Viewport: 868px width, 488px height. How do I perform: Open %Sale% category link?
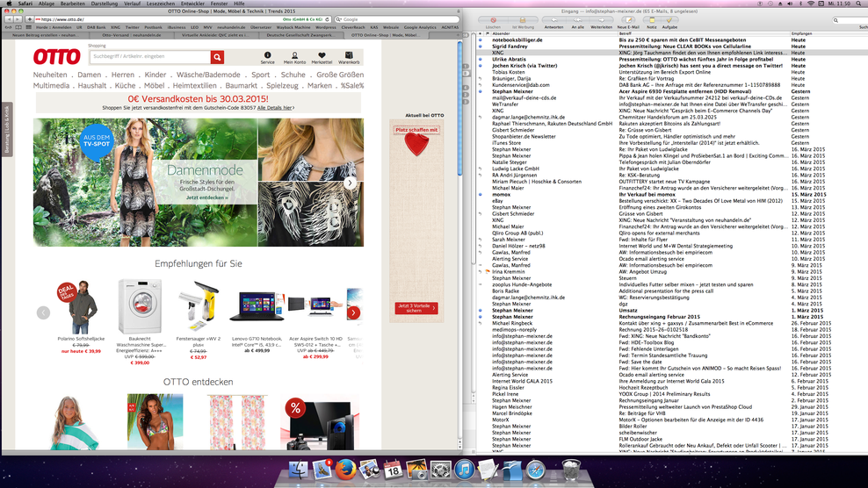tap(352, 86)
